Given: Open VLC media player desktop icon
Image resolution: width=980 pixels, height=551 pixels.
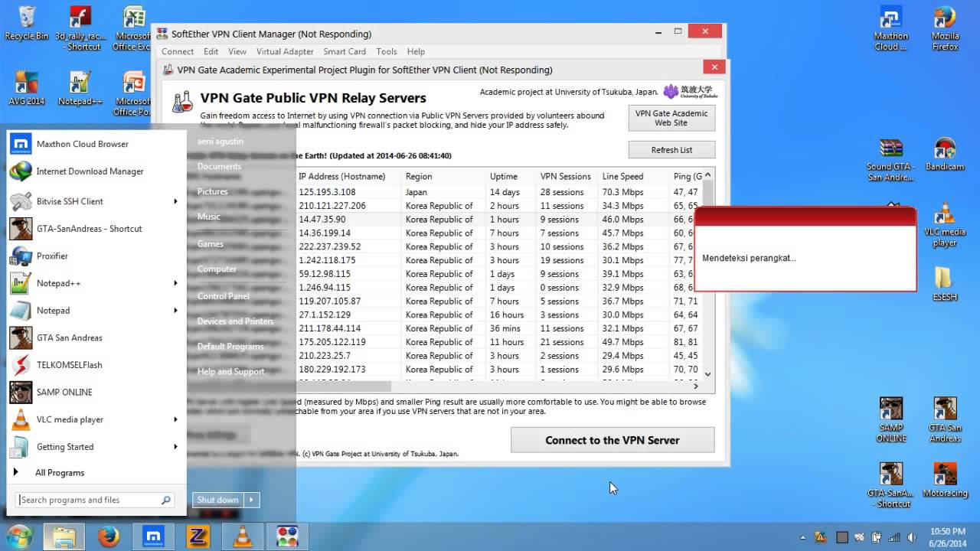Looking at the screenshot, I should (x=945, y=224).
